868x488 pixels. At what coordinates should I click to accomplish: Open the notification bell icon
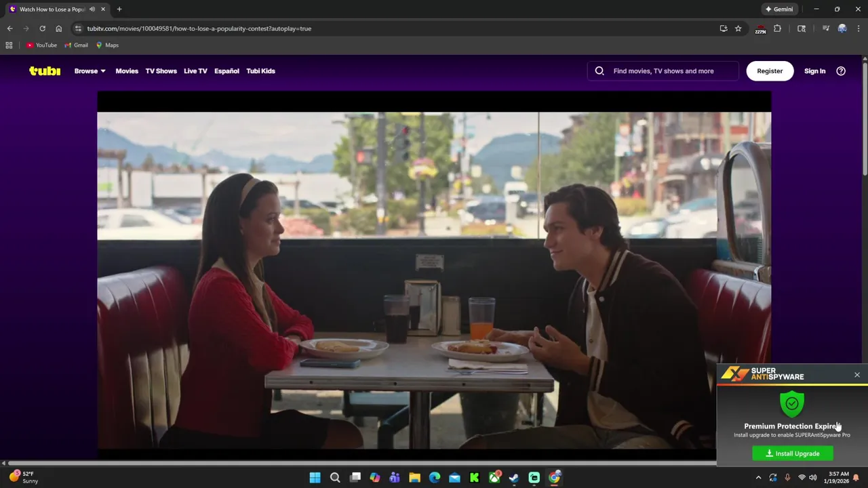tap(856, 478)
